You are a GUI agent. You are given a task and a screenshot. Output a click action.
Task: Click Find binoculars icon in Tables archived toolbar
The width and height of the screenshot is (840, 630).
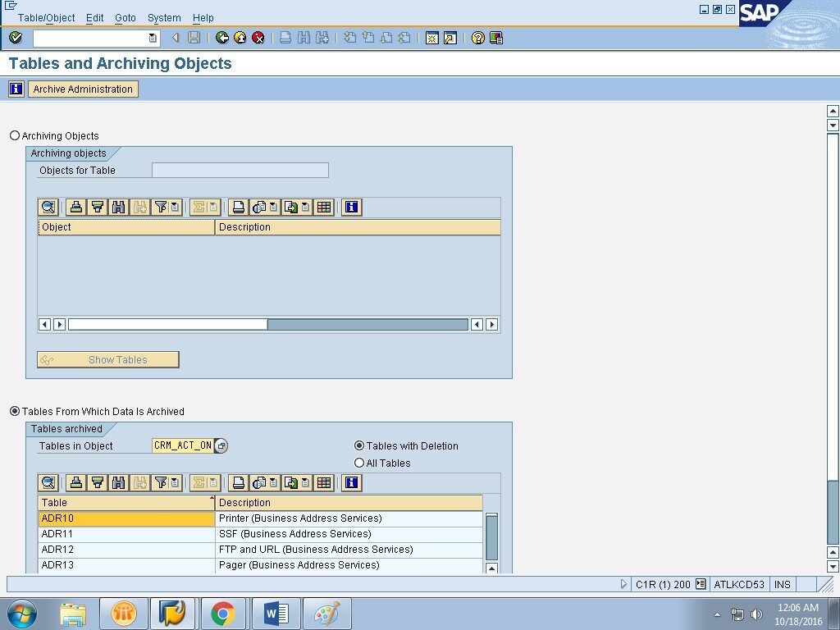[118, 483]
